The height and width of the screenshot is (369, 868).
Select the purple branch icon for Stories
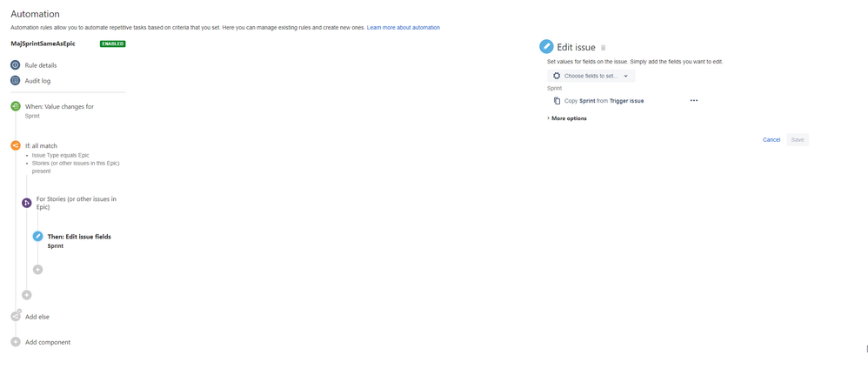click(x=27, y=203)
